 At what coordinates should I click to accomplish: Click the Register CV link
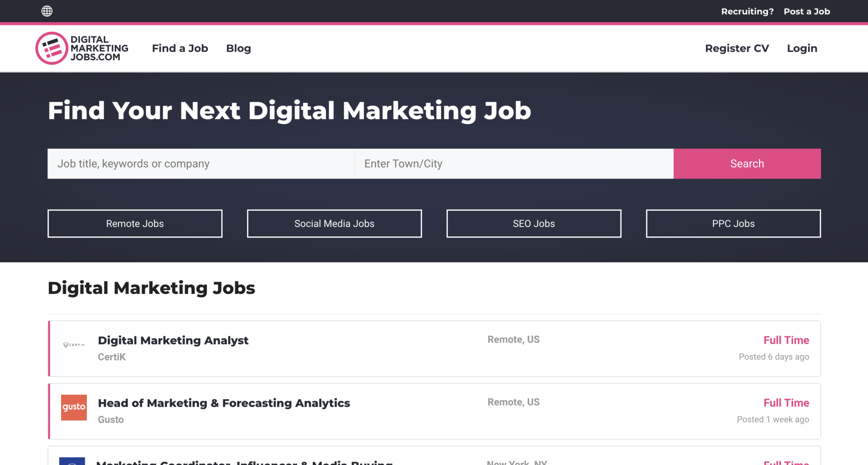(x=737, y=48)
